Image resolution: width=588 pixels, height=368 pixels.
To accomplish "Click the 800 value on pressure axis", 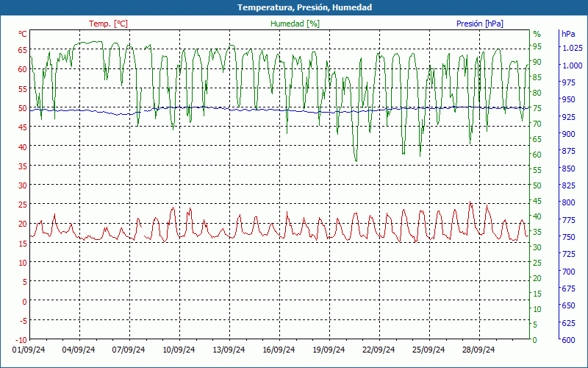I will point(569,202).
